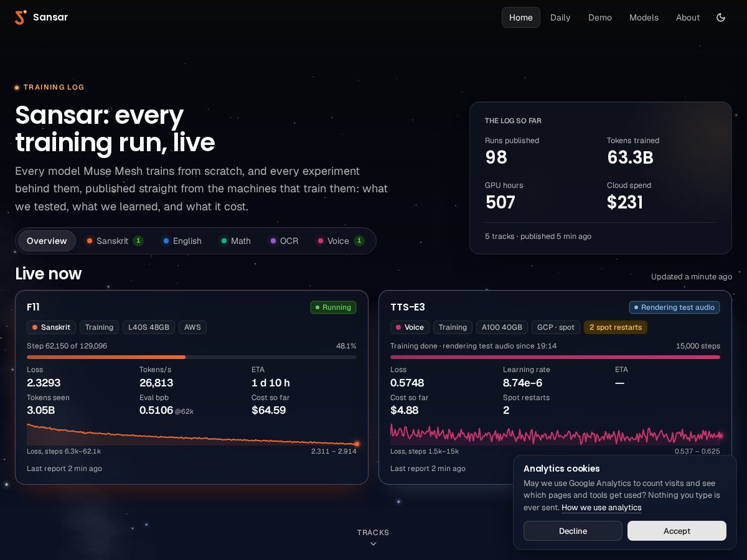Image resolution: width=747 pixels, height=560 pixels.
Task: Navigate to Models
Action: [644, 17]
